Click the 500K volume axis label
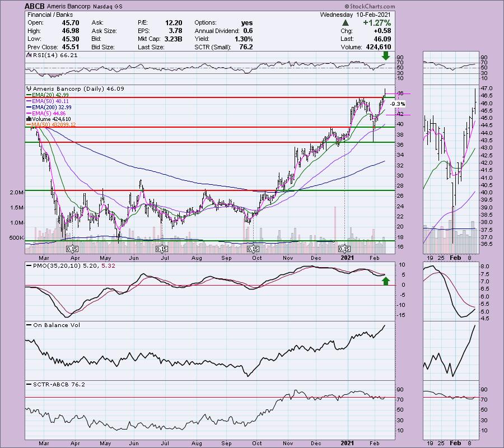The width and height of the screenshot is (504, 448). (17, 238)
